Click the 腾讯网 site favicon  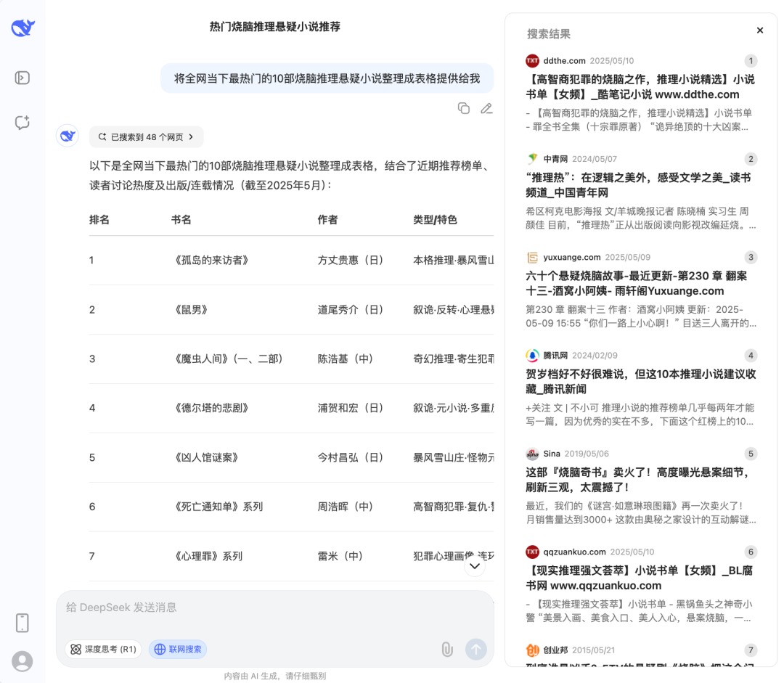click(533, 356)
